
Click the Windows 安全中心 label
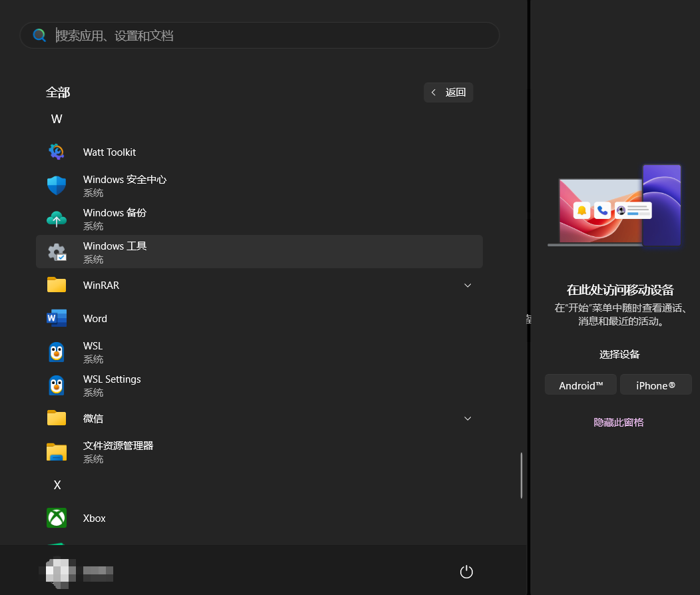125,180
